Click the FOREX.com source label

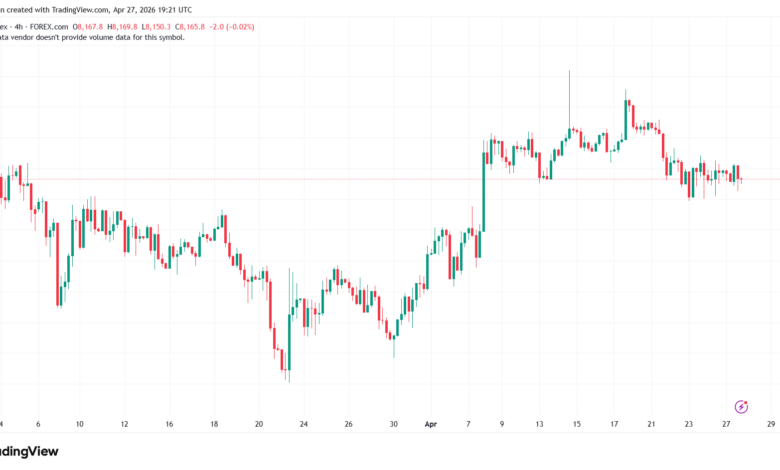pyautogui.click(x=49, y=27)
